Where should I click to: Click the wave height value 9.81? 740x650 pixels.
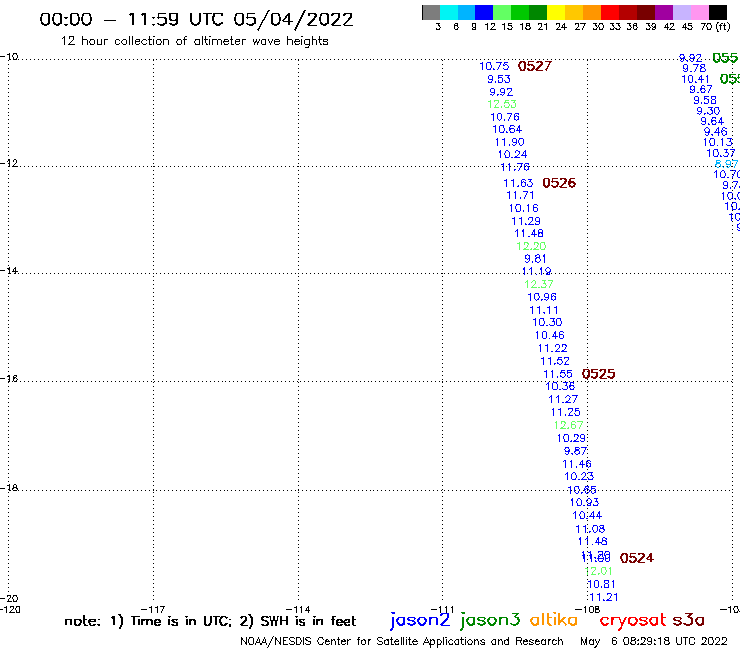(x=535, y=259)
